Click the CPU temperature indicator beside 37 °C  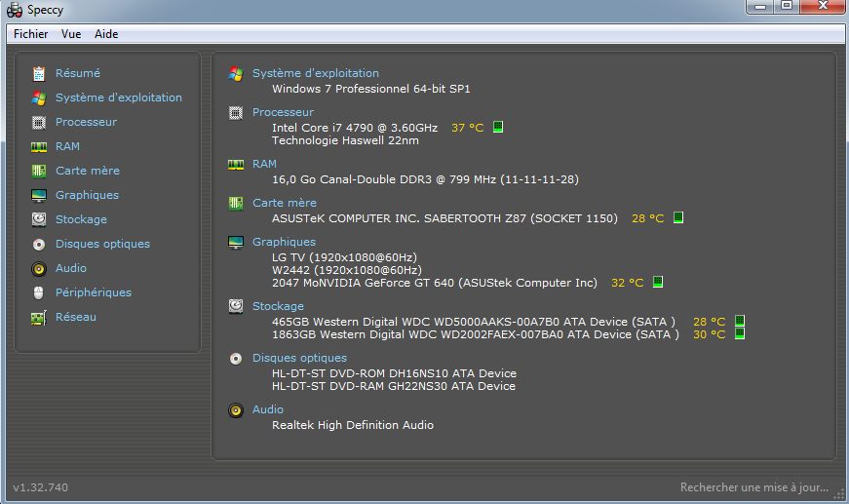tap(498, 128)
